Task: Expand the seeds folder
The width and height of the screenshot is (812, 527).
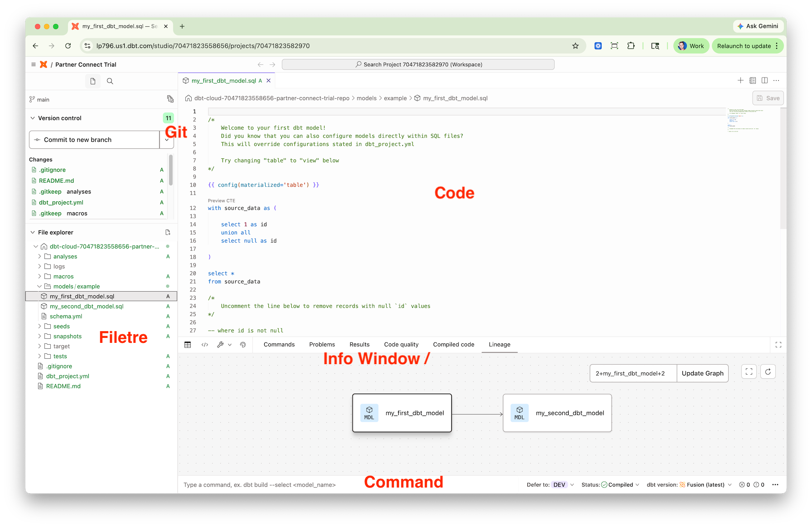Action: (39, 326)
